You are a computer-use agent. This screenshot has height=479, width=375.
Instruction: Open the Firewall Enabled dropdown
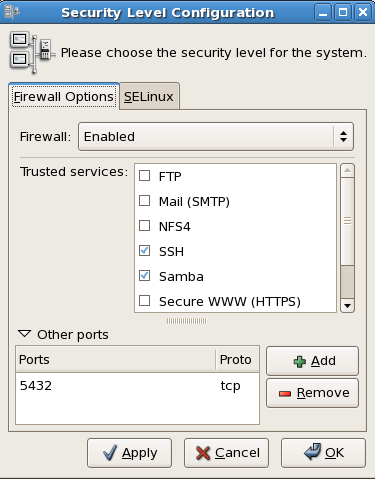216,137
